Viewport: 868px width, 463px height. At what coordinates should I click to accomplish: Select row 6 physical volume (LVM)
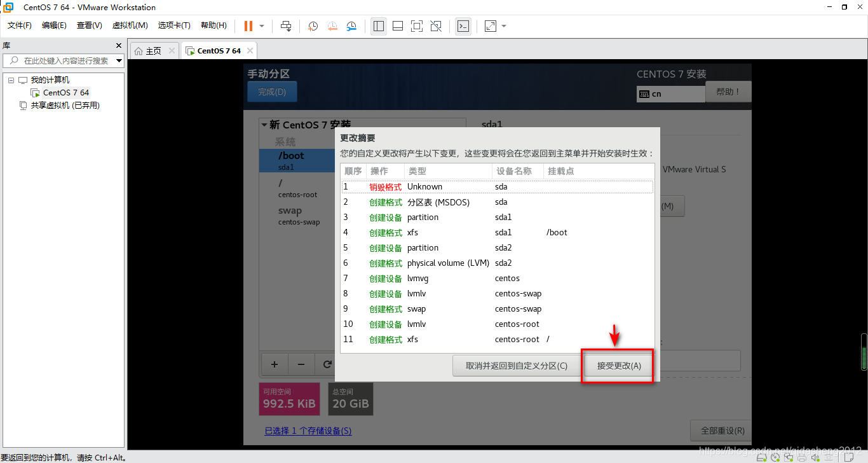pos(497,263)
